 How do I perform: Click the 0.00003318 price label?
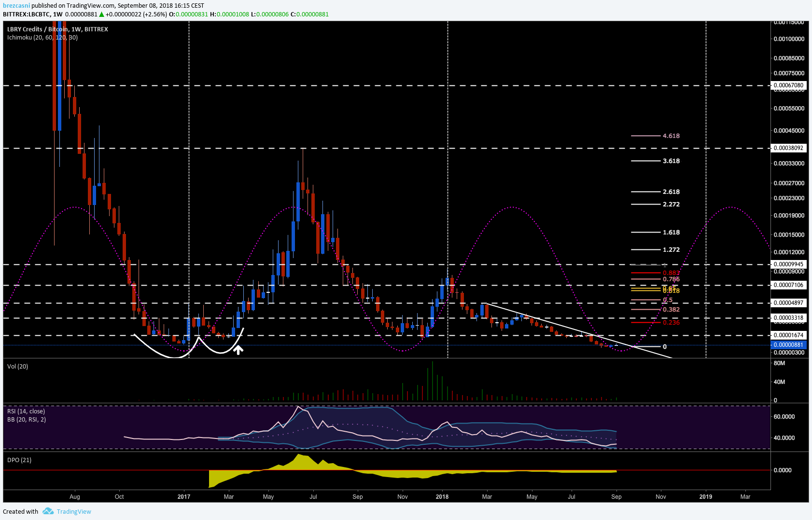[x=789, y=318]
